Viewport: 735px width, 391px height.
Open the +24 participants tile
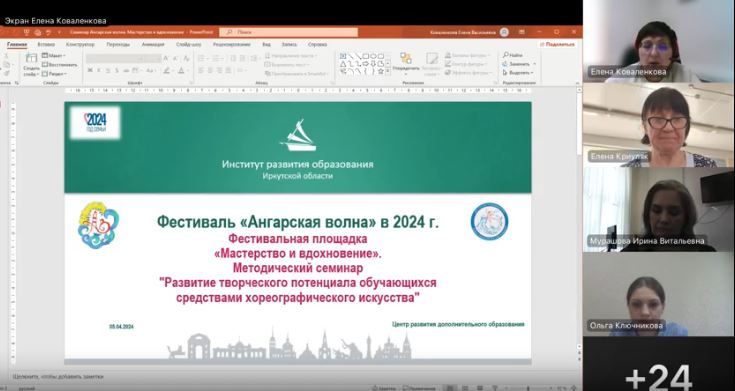coord(658,364)
